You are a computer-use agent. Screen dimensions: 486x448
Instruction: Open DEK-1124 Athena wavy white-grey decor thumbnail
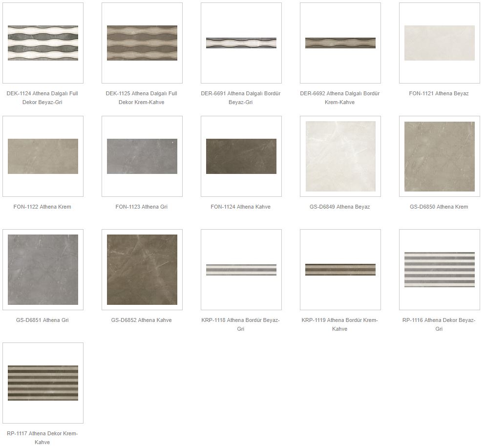(x=43, y=43)
